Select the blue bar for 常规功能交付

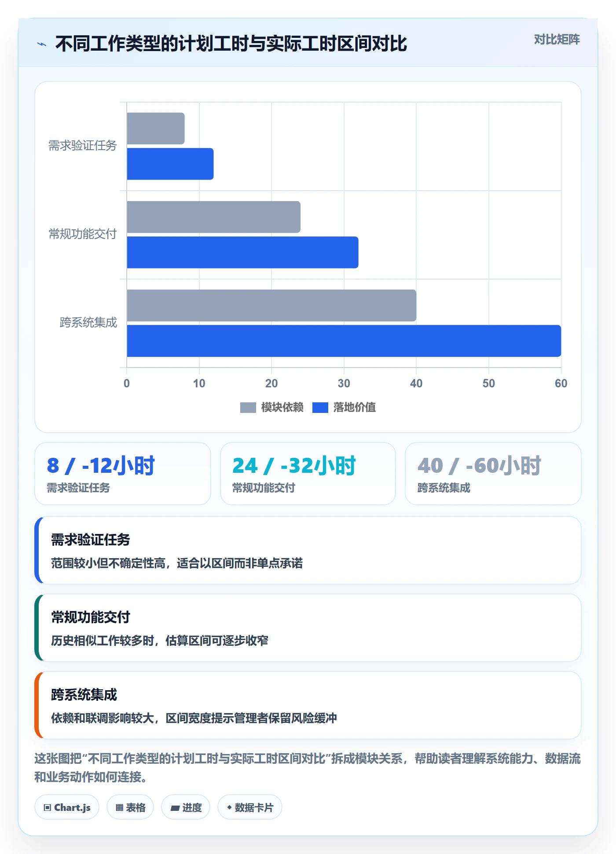point(243,252)
